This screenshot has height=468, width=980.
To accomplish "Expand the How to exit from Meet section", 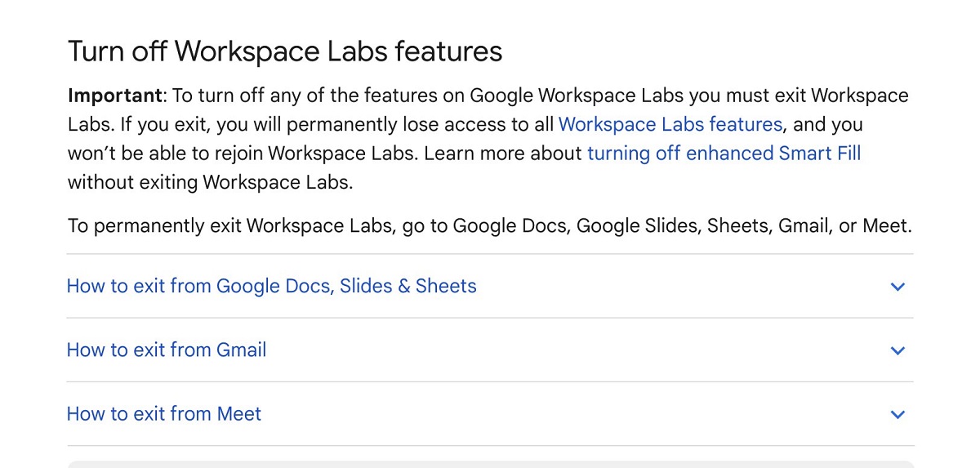I will pyautogui.click(x=490, y=413).
